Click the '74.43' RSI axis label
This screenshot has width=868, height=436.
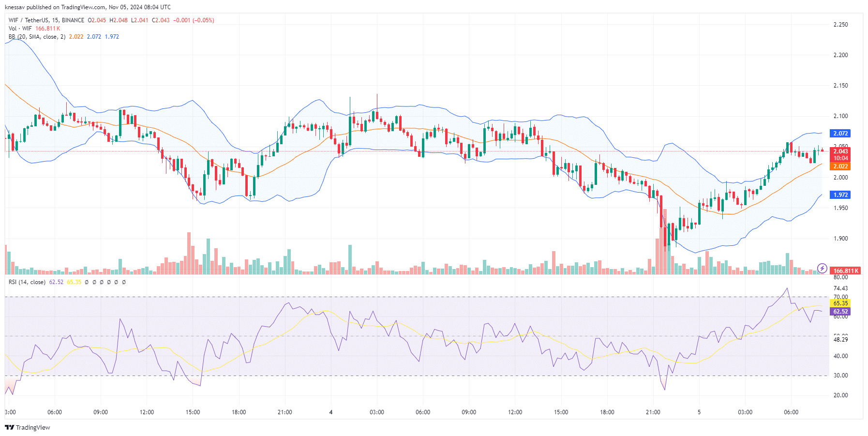840,288
